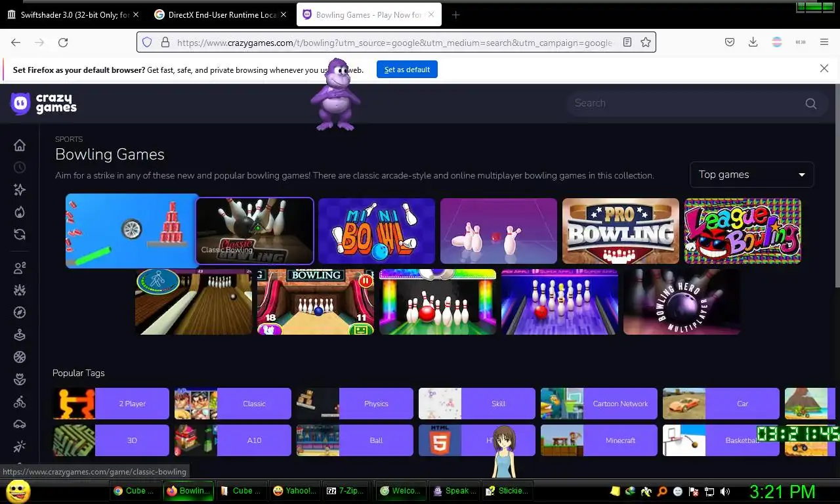This screenshot has width=840, height=504.
Task: Go back with browser back arrow
Action: click(x=16, y=42)
